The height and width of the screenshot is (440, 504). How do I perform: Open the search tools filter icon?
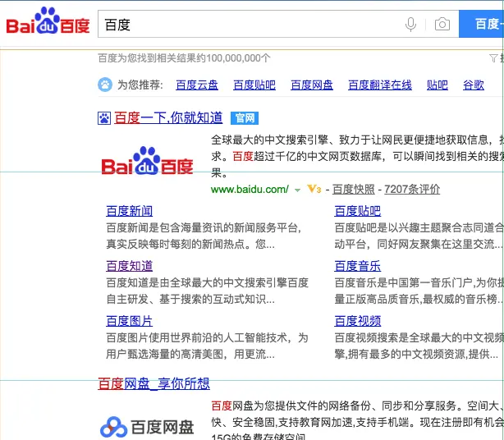(x=493, y=58)
